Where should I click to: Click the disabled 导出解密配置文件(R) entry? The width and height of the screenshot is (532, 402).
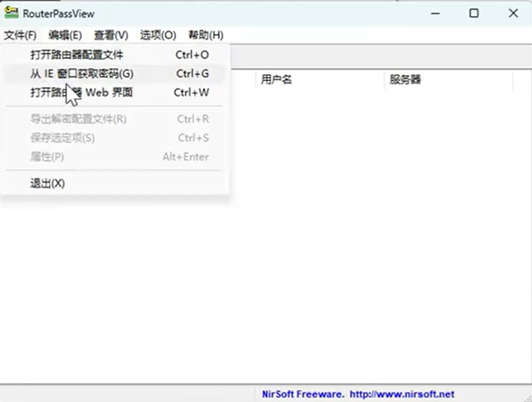(115, 119)
